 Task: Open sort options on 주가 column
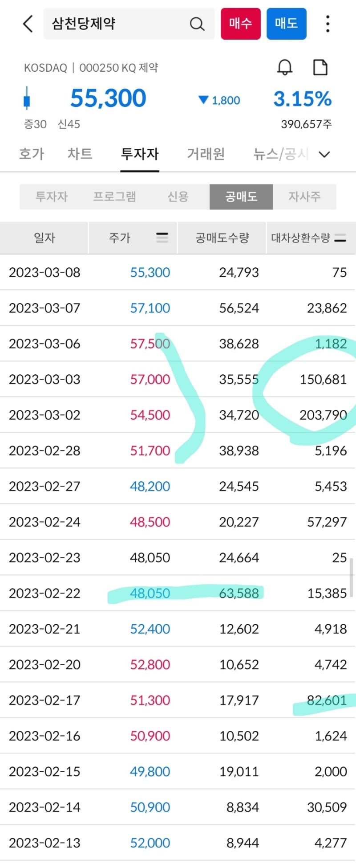162,237
